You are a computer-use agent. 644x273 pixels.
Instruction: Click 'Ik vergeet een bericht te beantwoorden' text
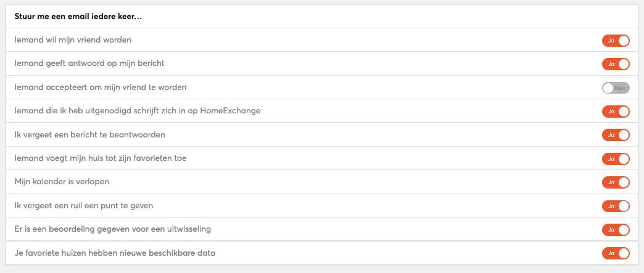90,135
